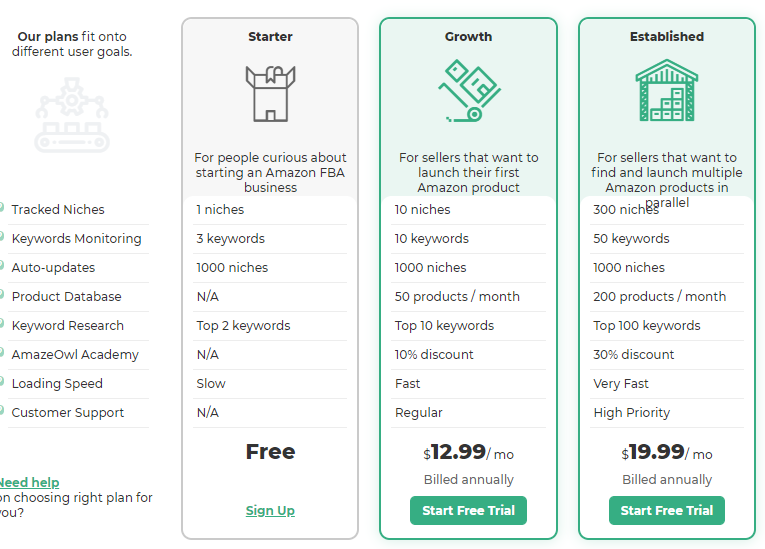Click the info icon beside Tracked Niches

(x=1, y=208)
